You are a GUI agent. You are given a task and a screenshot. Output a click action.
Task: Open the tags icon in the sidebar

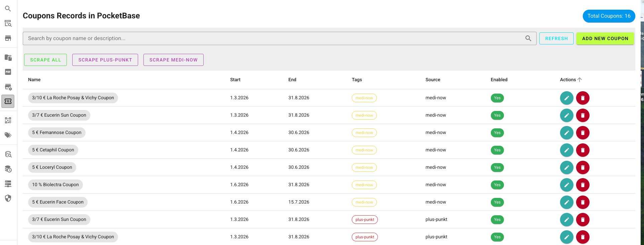point(8,135)
